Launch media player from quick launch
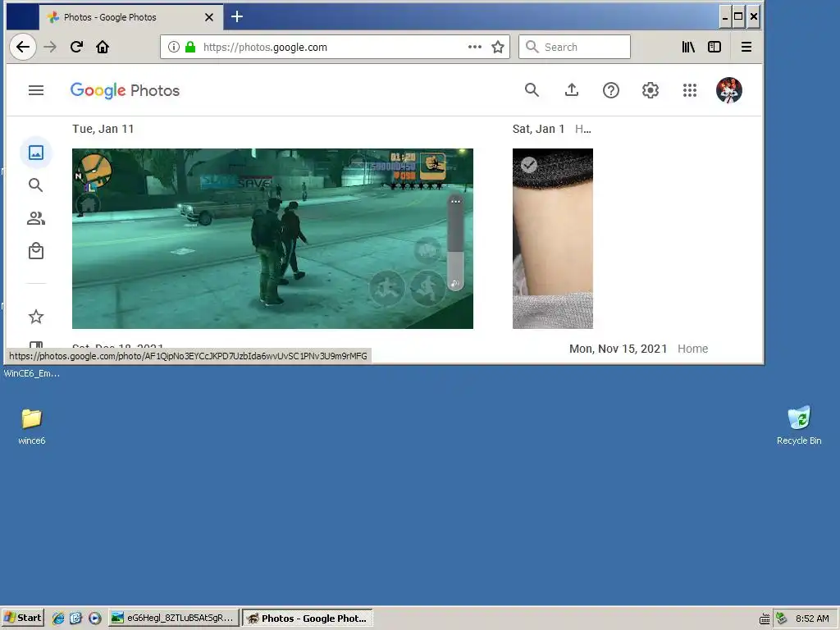Viewport: 840px width, 630px height. tap(95, 619)
